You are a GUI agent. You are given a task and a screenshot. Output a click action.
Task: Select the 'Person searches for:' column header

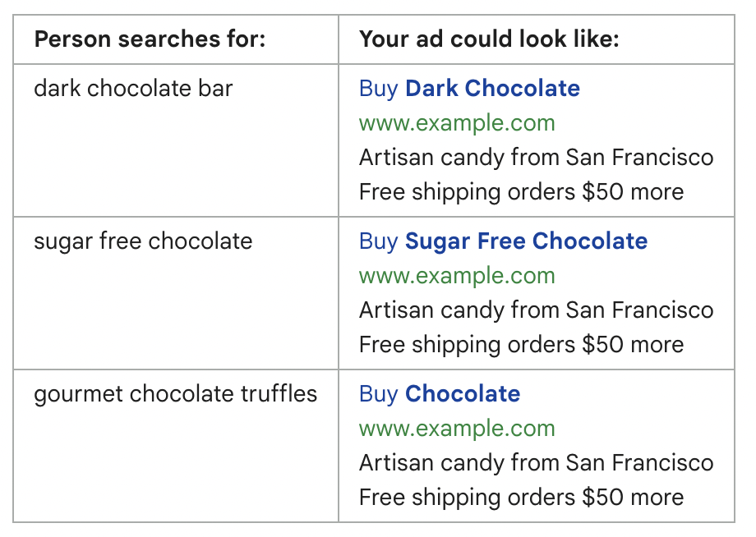150,39
